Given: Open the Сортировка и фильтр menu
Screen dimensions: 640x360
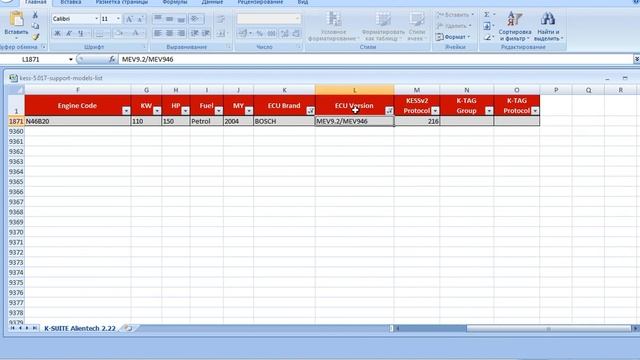Looking at the screenshot, I should pos(515,26).
